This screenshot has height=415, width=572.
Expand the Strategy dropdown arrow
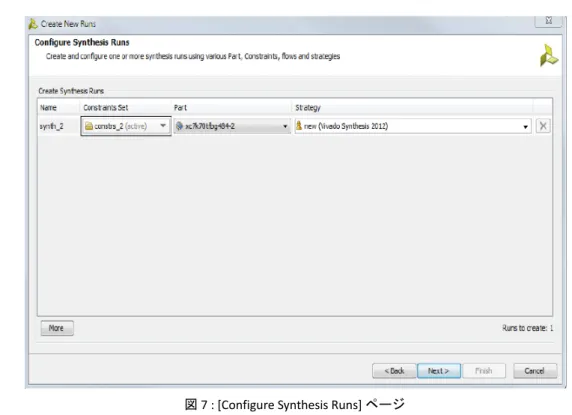525,127
